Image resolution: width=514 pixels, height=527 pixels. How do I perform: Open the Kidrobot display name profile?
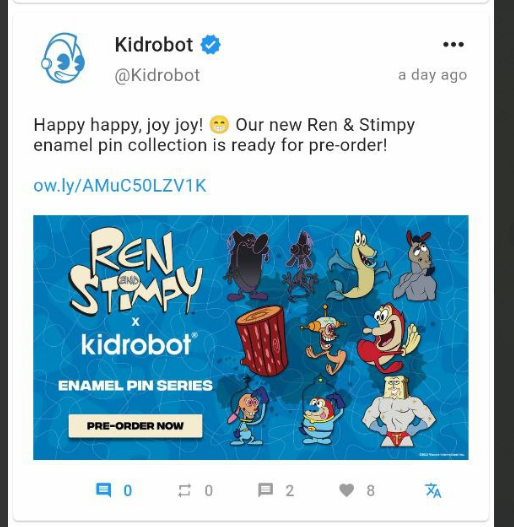pos(154,44)
